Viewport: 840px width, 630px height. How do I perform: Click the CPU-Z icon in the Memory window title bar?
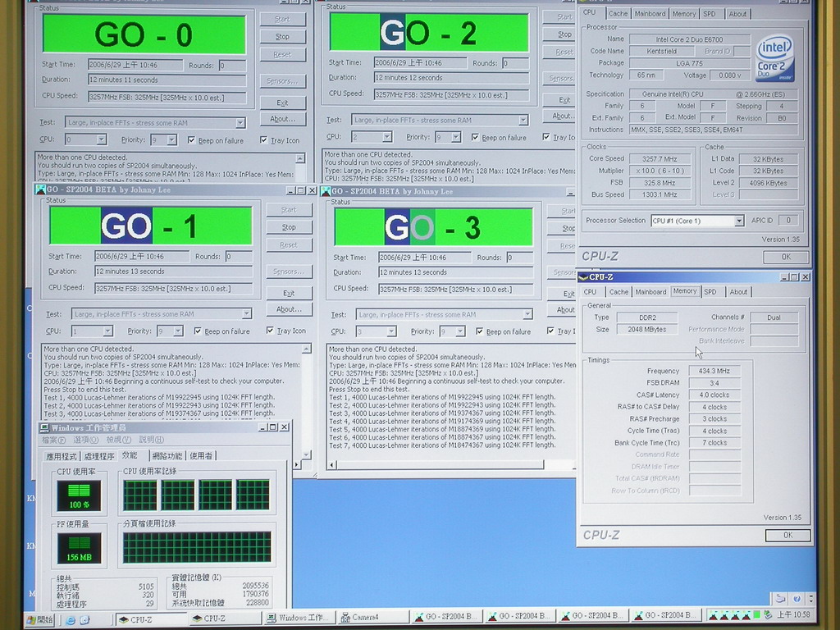583,277
